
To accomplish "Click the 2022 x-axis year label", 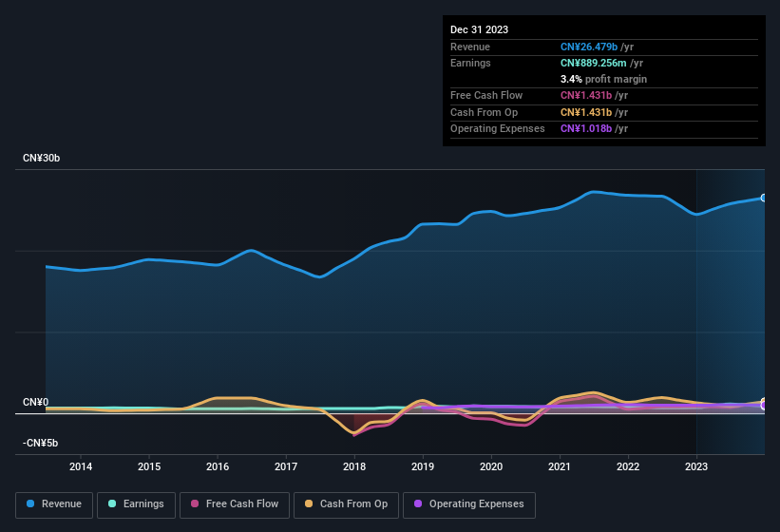I will [628, 466].
